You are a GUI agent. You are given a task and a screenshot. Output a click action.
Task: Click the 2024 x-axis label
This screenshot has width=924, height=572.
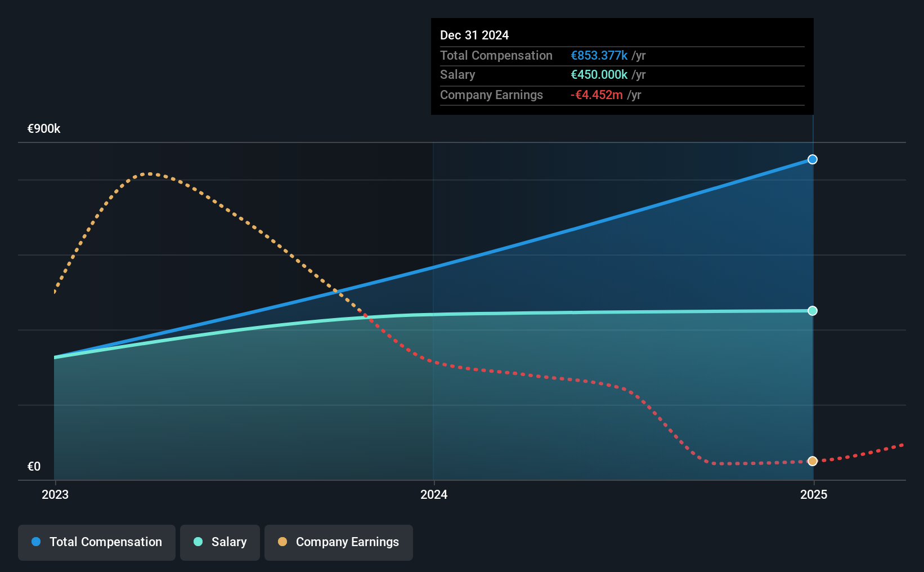pyautogui.click(x=434, y=494)
